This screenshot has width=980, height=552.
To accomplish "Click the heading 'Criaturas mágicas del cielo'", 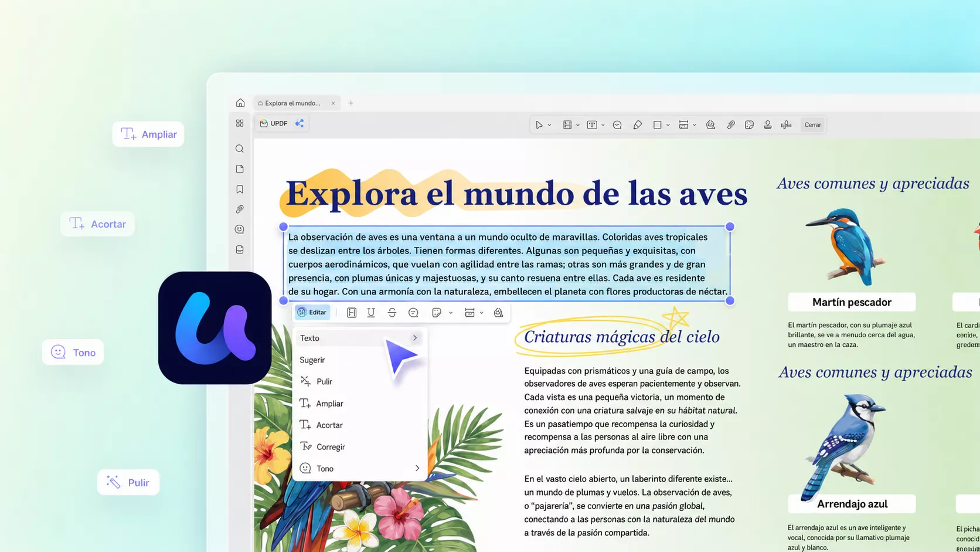I will click(x=622, y=337).
